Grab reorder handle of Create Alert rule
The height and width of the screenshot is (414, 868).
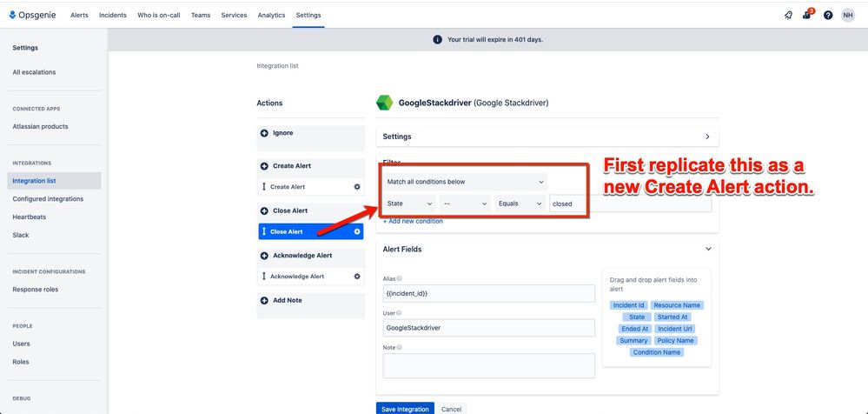264,187
